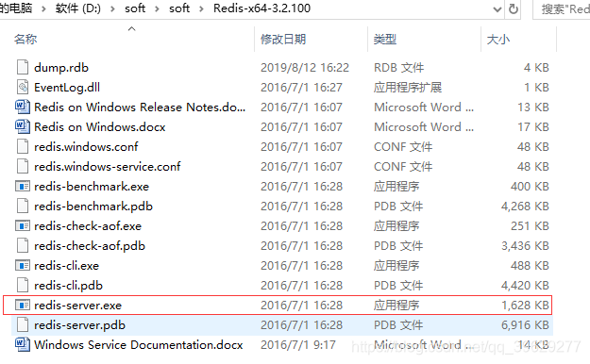This screenshot has height=364, width=590.
Task: Click the date 2019/8/12 16:22
Action: coord(305,68)
